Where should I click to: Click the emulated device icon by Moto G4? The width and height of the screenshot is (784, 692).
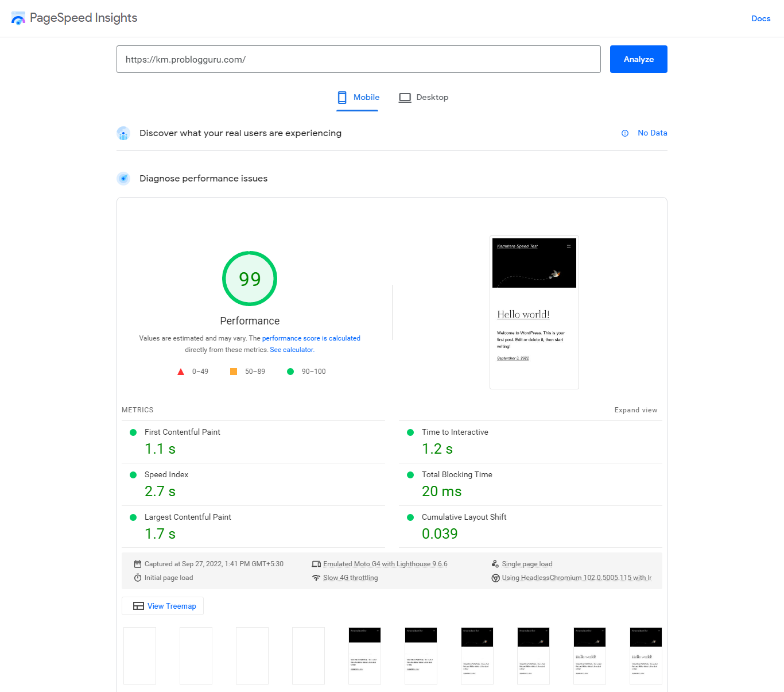pyautogui.click(x=316, y=564)
